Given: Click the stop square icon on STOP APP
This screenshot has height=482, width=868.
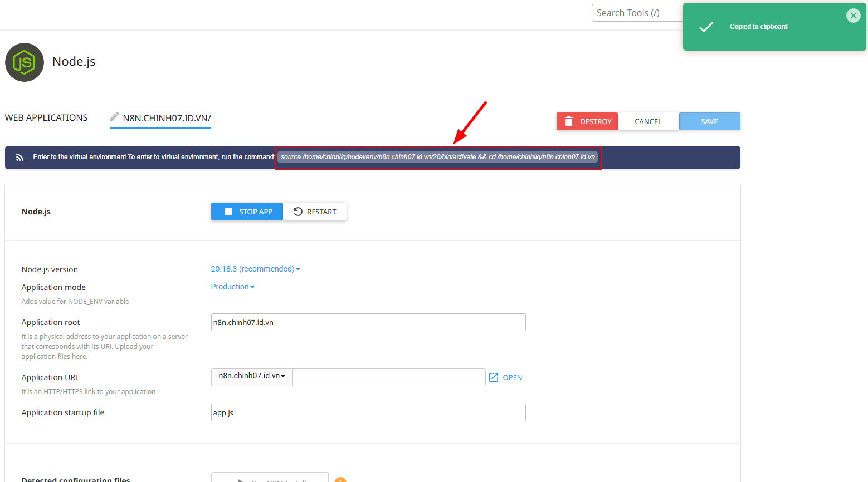Looking at the screenshot, I should (228, 212).
